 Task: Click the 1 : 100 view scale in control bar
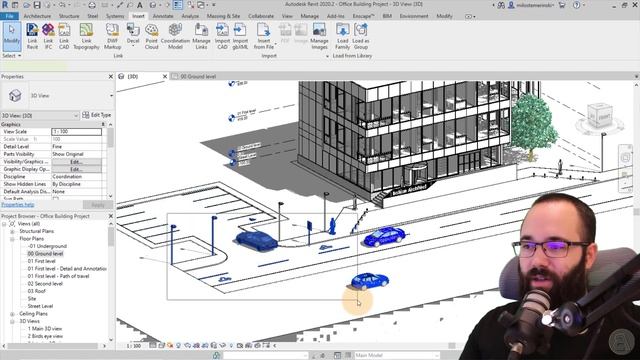pos(134,346)
